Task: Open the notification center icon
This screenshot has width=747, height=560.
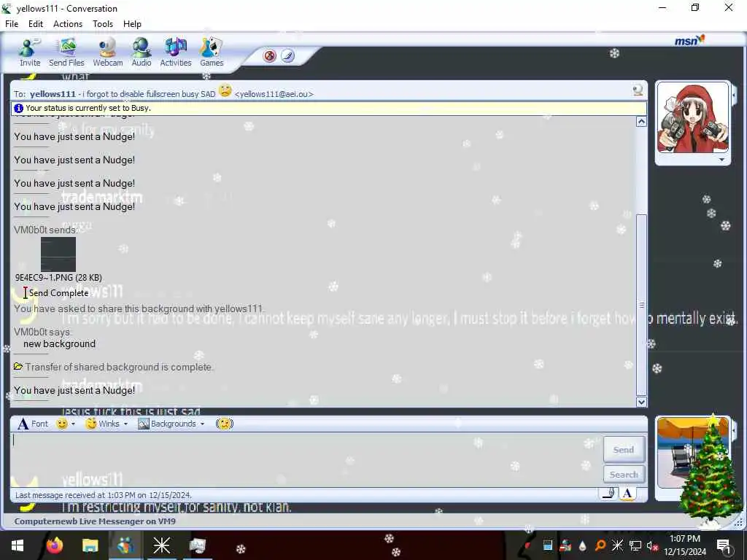Action: coord(724,546)
